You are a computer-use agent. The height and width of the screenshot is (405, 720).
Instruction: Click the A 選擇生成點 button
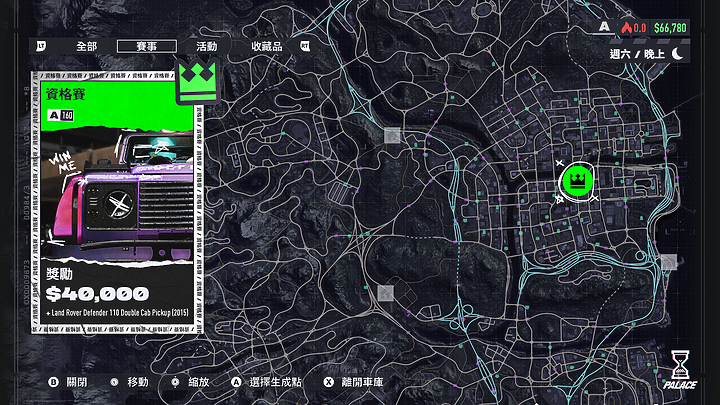tap(266, 382)
